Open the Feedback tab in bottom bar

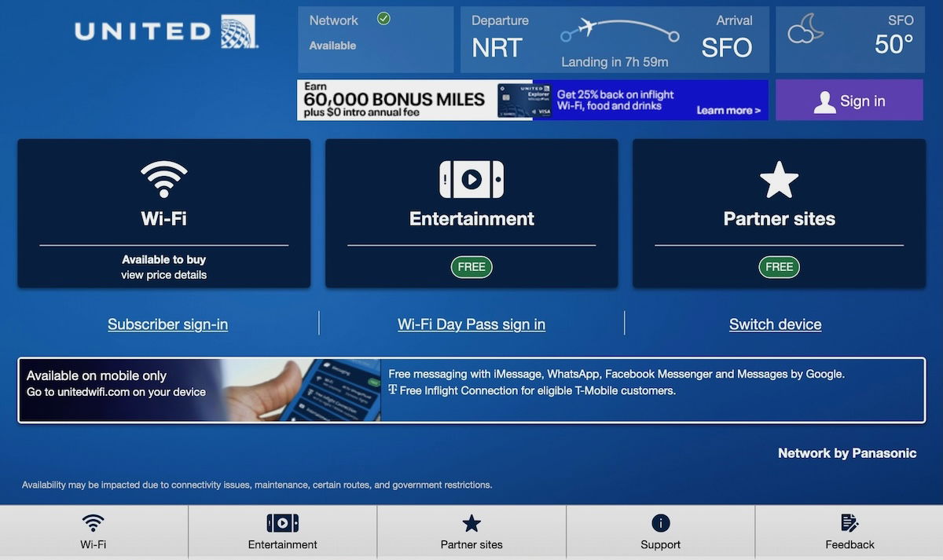pos(849,532)
